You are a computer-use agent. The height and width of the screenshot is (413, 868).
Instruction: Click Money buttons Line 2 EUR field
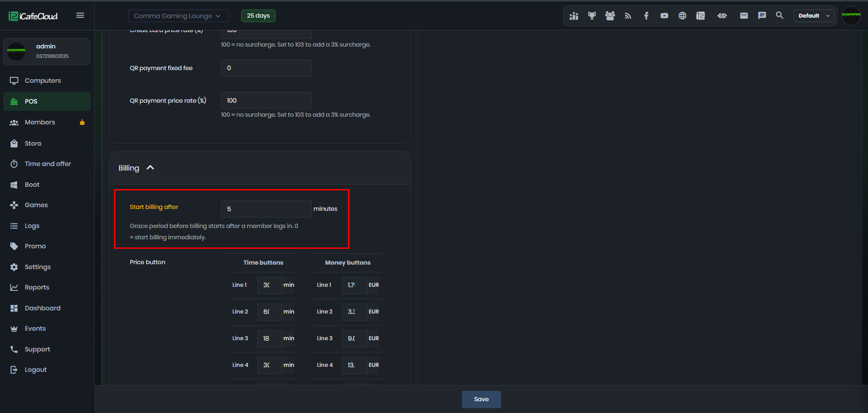pyautogui.click(x=354, y=312)
